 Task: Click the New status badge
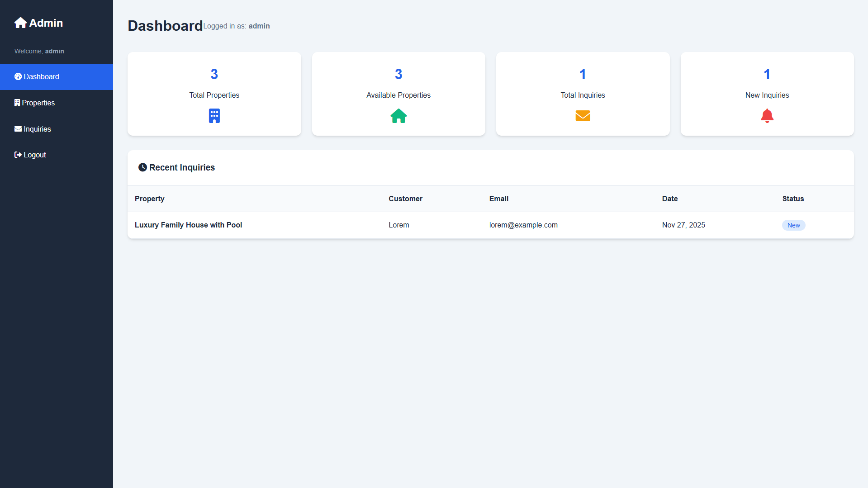793,225
